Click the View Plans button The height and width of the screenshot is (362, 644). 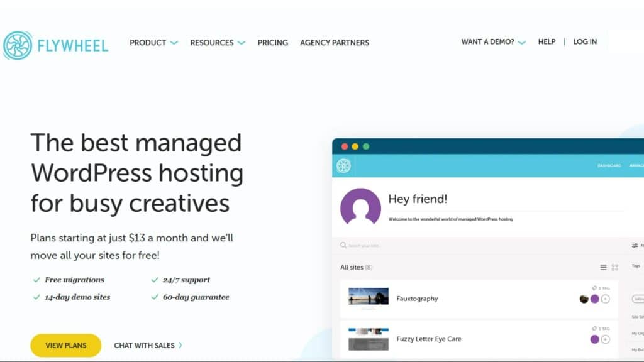[65, 345]
